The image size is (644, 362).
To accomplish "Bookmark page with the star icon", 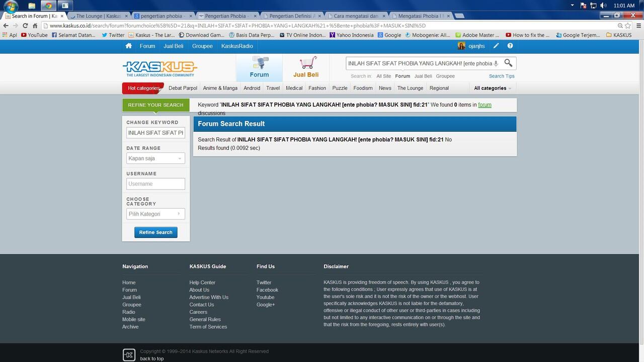I will coord(628,26).
